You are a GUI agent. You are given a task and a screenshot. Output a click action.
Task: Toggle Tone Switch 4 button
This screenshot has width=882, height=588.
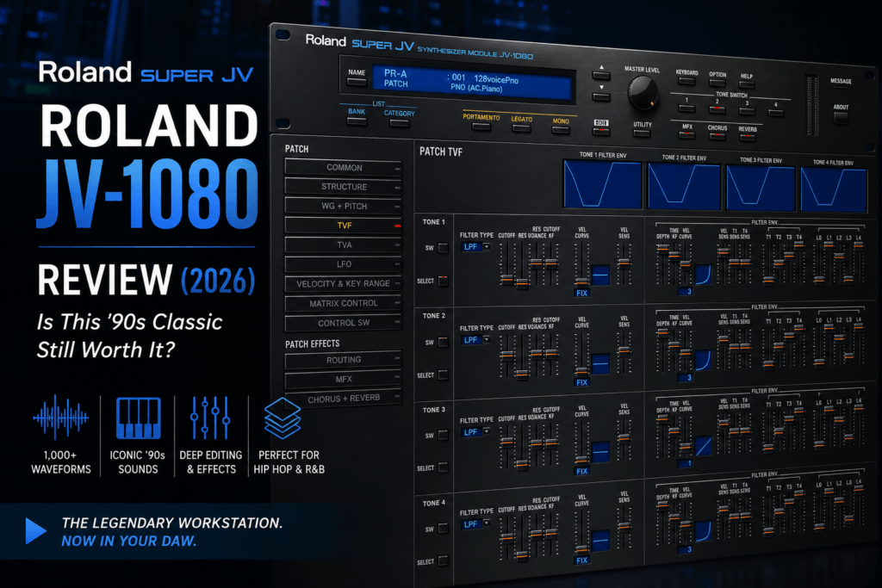(x=776, y=113)
